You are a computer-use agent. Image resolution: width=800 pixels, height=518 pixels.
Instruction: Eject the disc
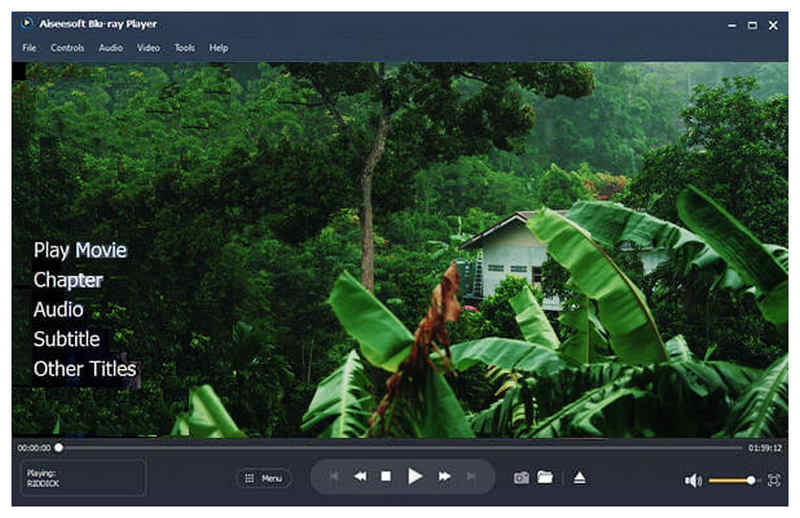(x=580, y=478)
